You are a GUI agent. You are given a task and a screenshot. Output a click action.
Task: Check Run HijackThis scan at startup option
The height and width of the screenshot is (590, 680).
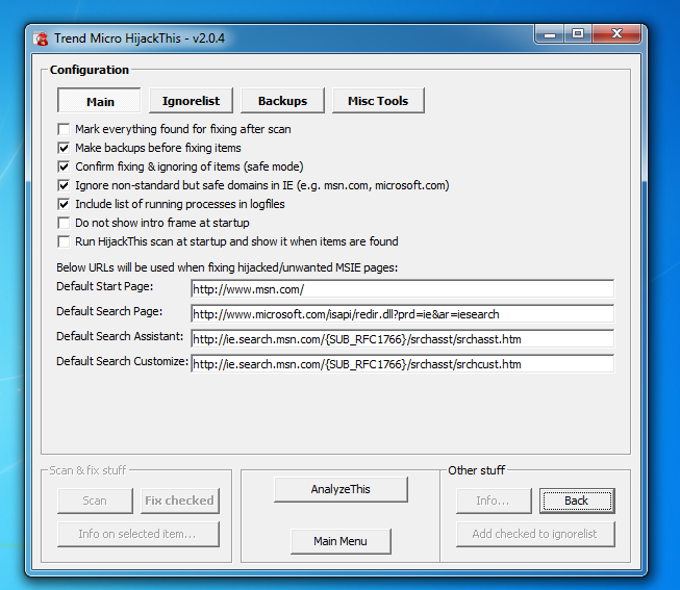pos(64,241)
